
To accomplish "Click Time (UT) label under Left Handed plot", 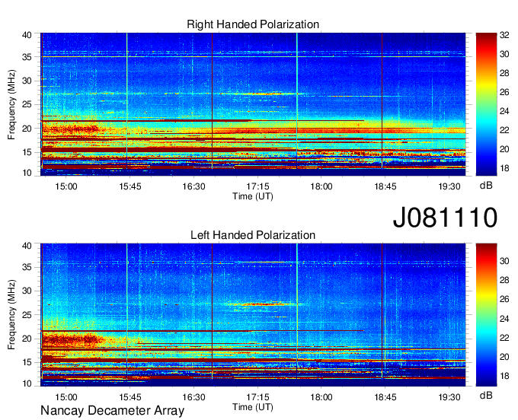I will point(253,407).
